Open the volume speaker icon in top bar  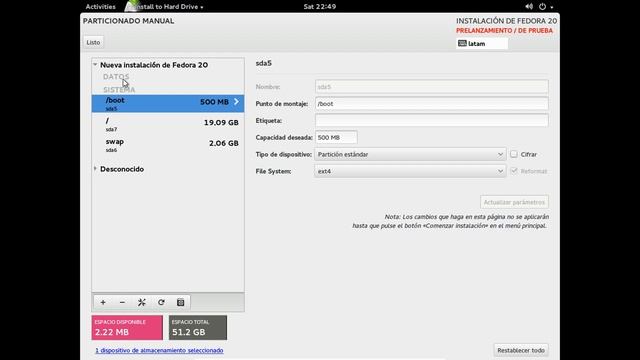529,7
